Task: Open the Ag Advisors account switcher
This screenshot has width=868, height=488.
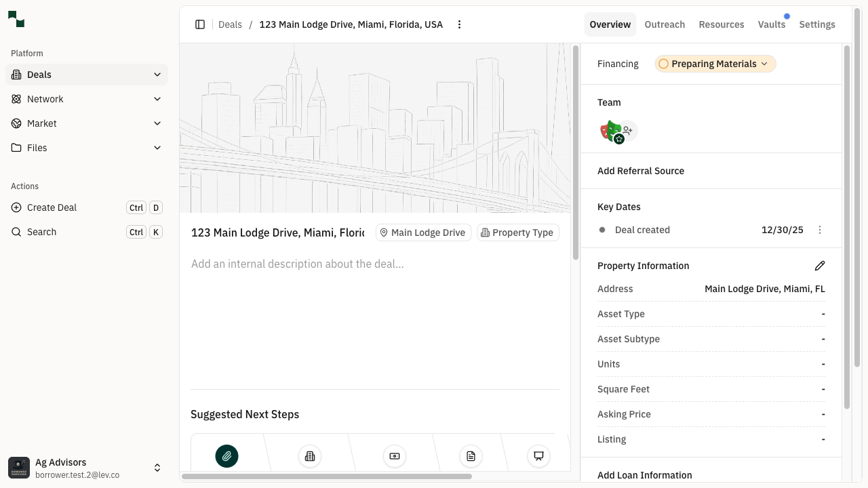Action: click(86, 467)
